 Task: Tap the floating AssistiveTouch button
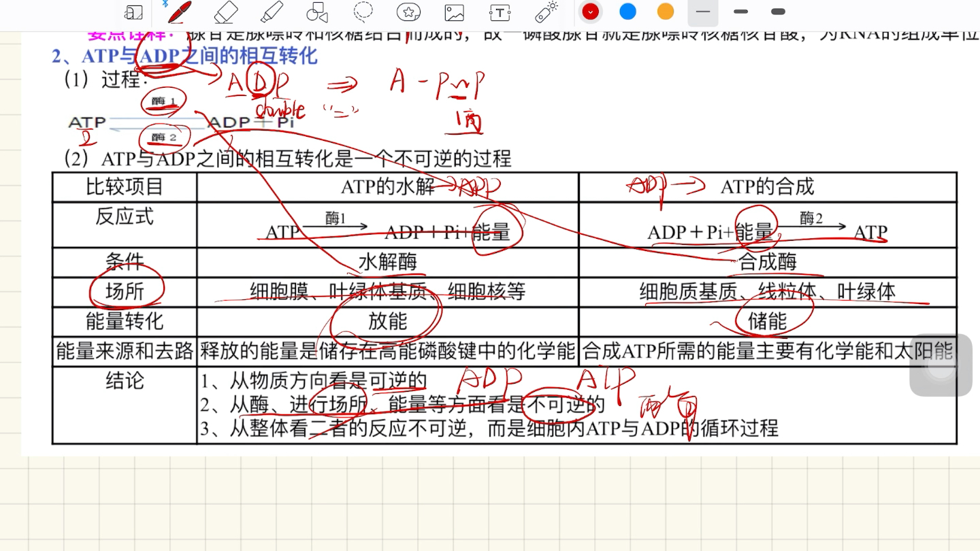[941, 365]
